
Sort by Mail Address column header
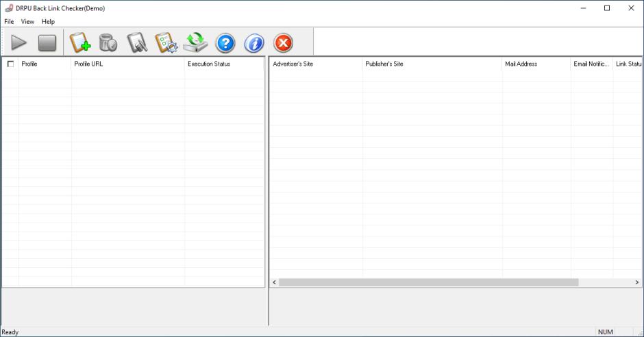[x=536, y=64]
